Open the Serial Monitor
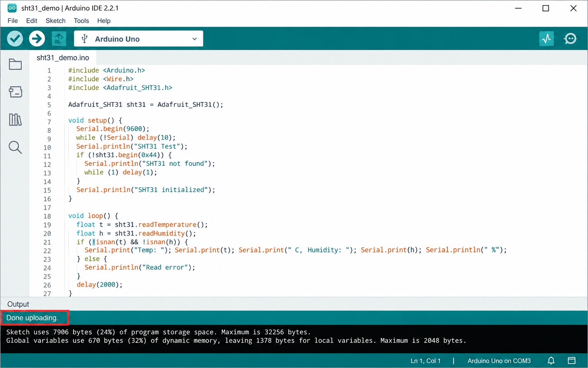 (x=570, y=39)
